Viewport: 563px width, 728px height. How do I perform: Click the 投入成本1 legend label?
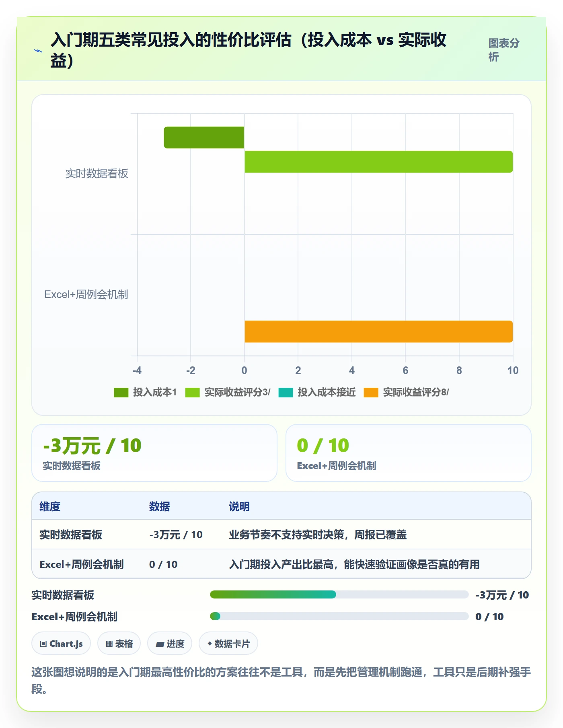[155, 393]
